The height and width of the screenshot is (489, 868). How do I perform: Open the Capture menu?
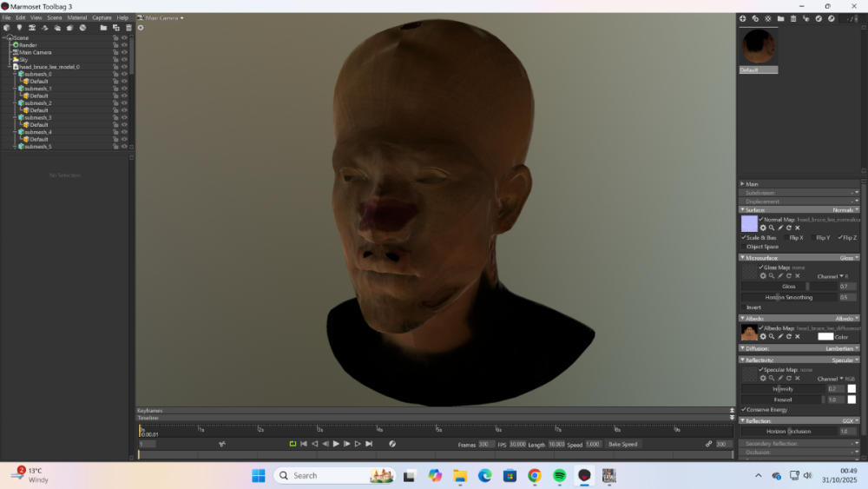[x=102, y=17]
